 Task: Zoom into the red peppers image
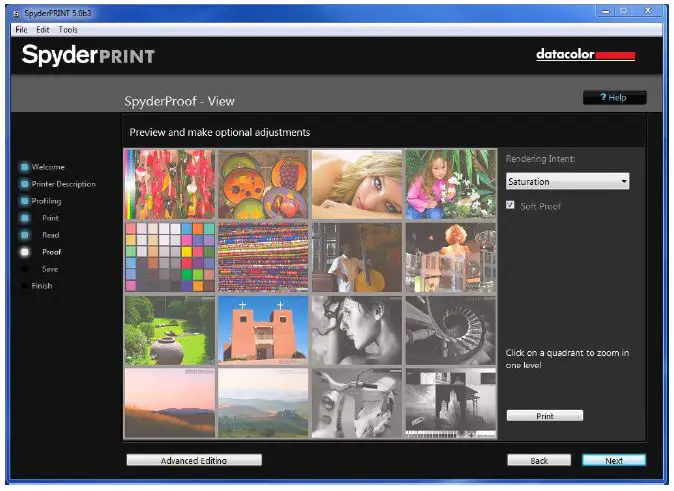click(170, 184)
